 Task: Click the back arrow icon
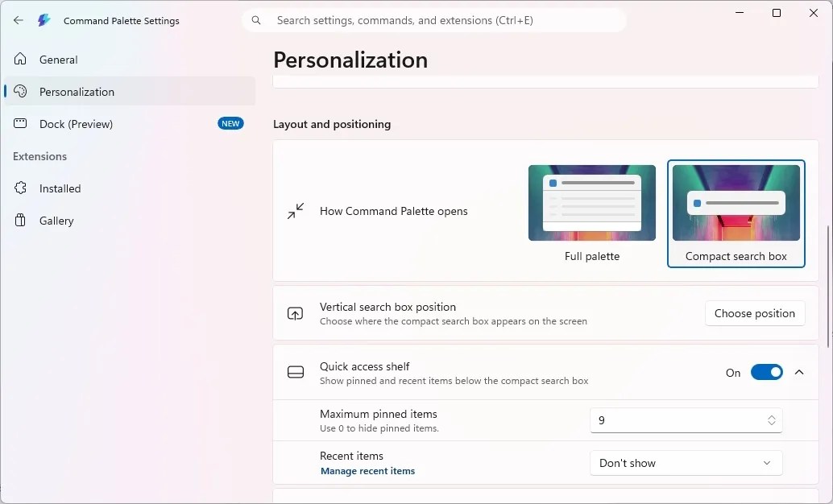19,20
